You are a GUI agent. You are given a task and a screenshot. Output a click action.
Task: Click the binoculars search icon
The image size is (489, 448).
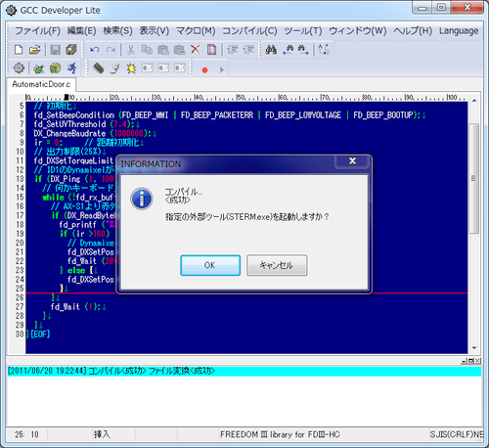[x=271, y=50]
